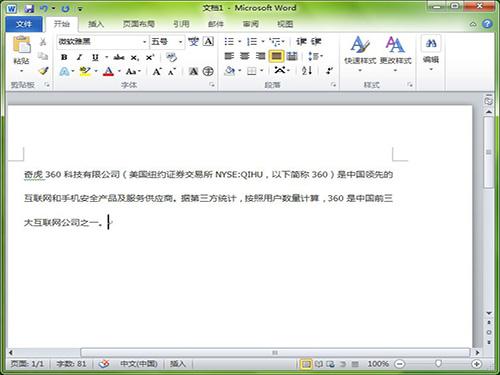Open Word Help question mark icon
The width and height of the screenshot is (500, 375).
[487, 24]
